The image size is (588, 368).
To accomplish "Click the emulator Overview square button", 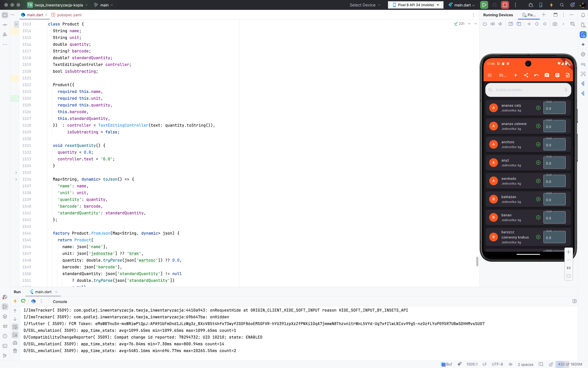I will click(545, 24).
